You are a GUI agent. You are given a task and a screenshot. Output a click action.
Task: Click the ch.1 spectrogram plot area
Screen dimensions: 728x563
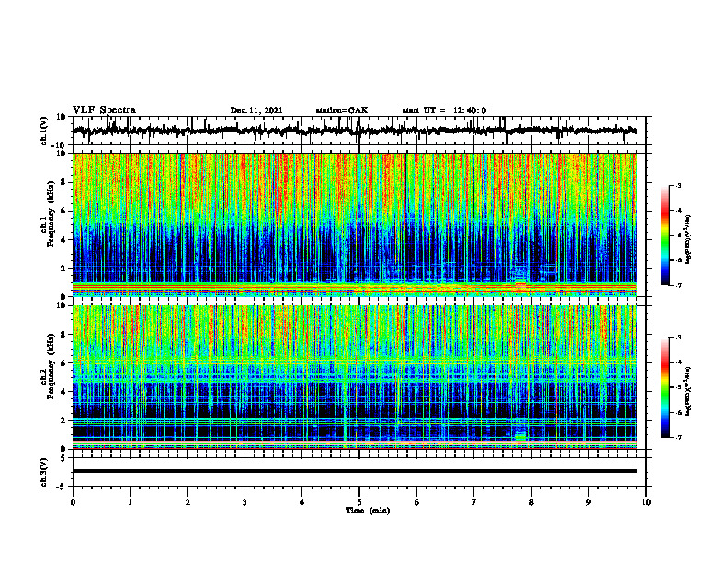pos(354,224)
